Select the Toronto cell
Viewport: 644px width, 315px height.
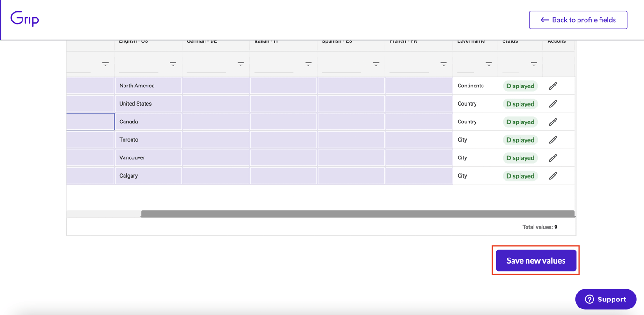click(x=148, y=140)
